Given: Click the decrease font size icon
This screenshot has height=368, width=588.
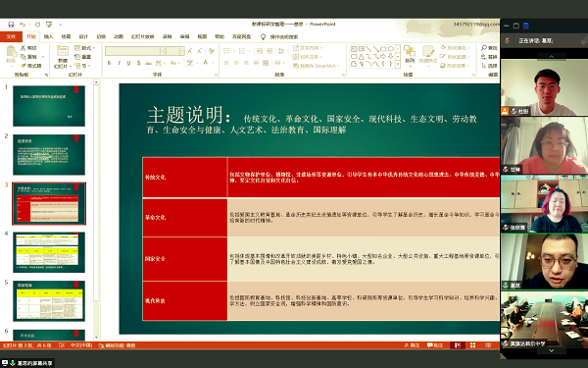Looking at the screenshot, I should (199, 51).
